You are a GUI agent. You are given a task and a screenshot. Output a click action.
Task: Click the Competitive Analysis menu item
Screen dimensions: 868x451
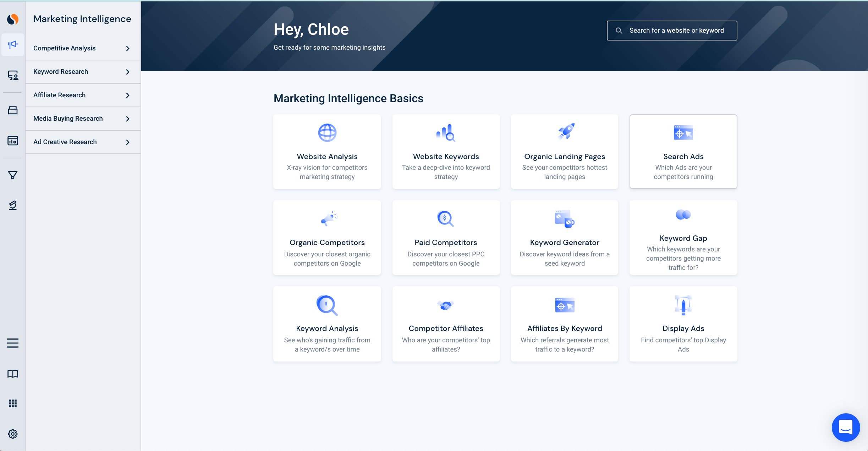pos(83,48)
